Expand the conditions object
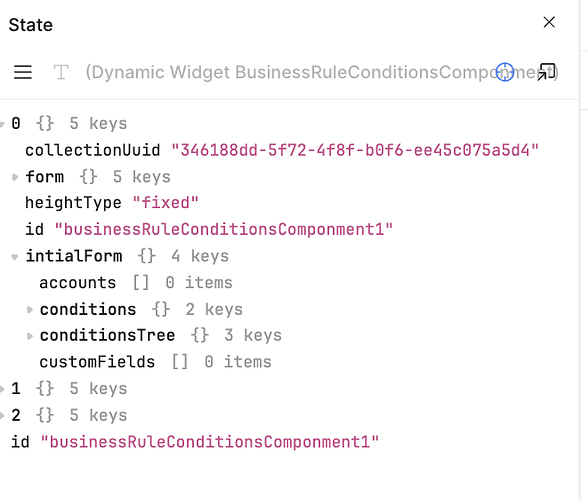 coord(30,310)
